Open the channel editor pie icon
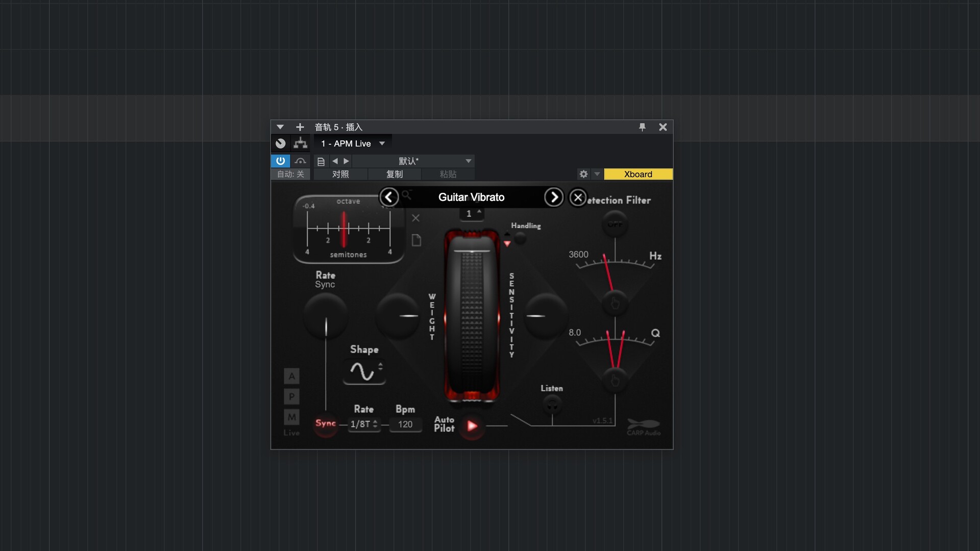This screenshot has height=551, width=980. point(280,143)
